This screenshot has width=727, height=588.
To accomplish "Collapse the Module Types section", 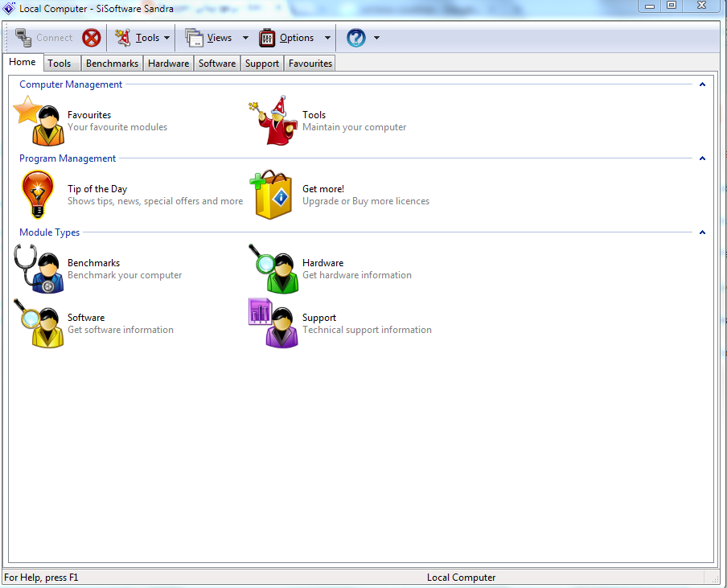I will 702,232.
